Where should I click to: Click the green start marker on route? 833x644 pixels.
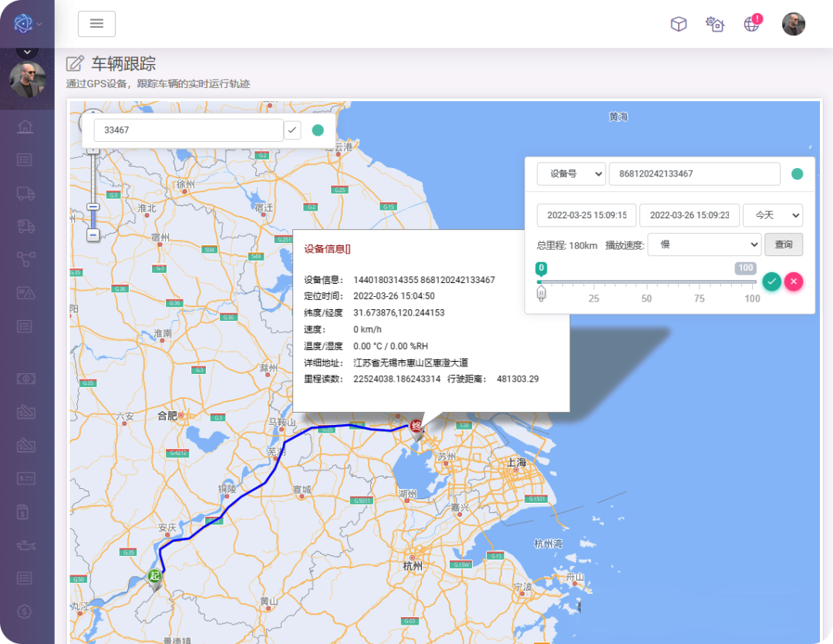coord(155,577)
